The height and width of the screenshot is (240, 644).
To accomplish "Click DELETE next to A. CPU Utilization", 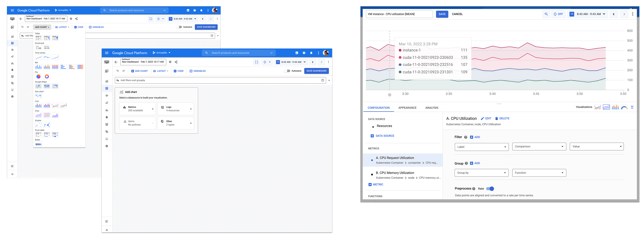I will pos(502,118).
